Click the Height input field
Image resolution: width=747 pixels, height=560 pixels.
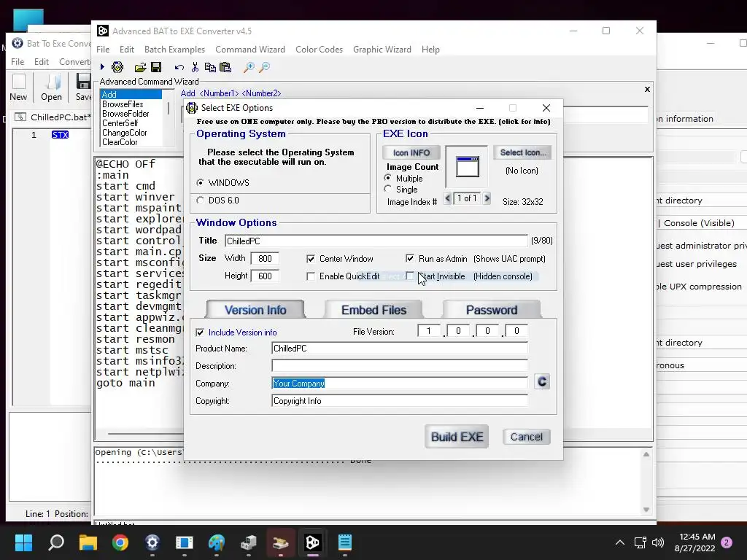(x=265, y=276)
